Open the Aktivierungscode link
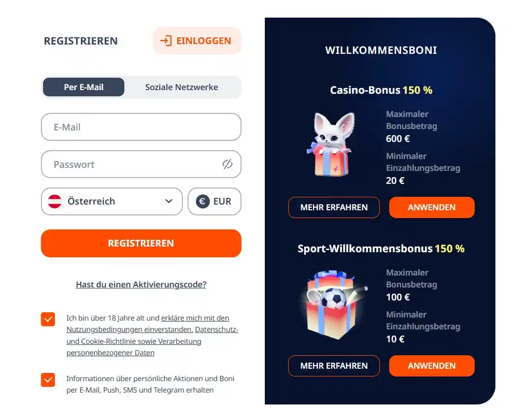The height and width of the screenshot is (420, 512). [141, 284]
